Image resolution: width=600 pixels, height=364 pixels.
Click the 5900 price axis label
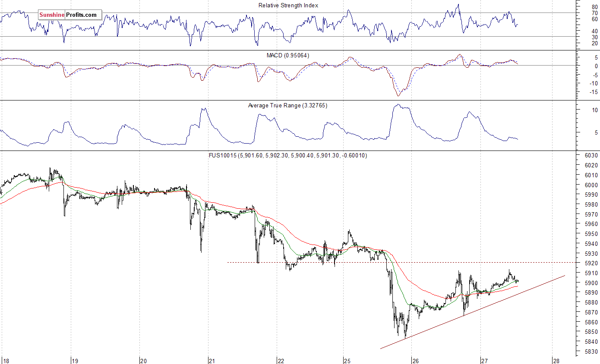click(x=592, y=283)
